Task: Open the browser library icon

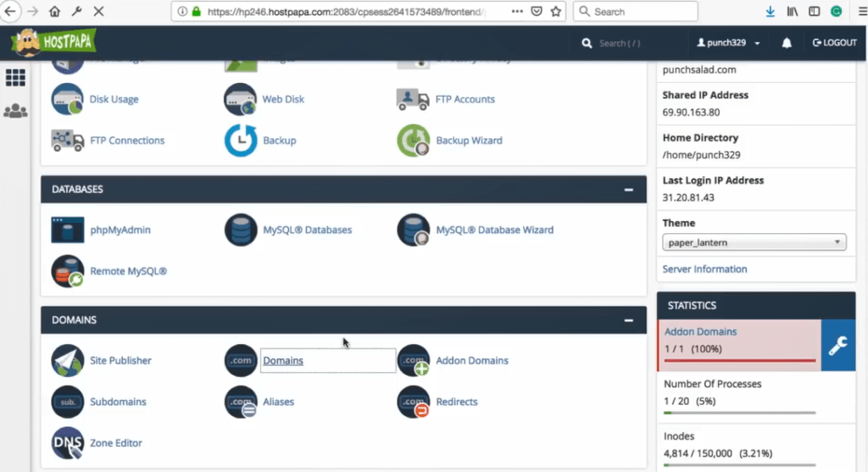Action: click(793, 11)
